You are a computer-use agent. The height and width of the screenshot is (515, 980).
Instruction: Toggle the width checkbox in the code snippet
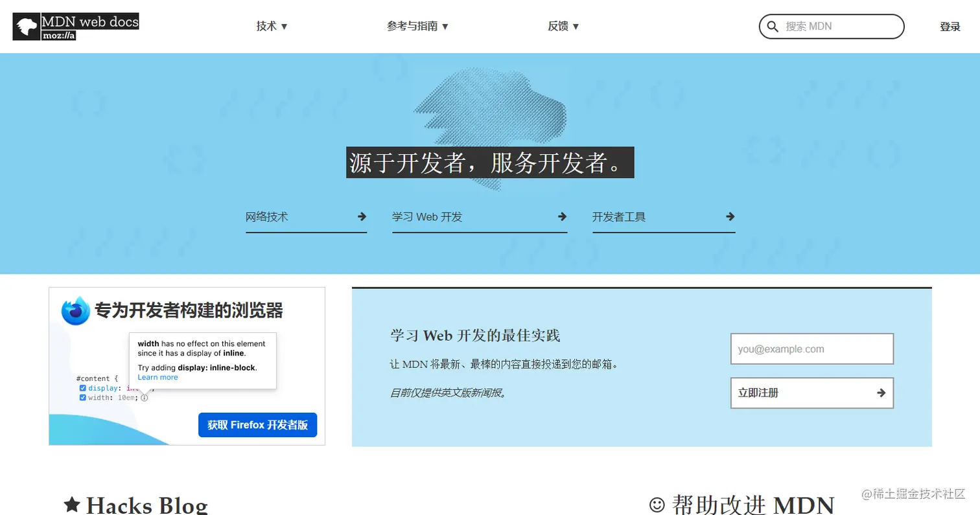coord(83,397)
